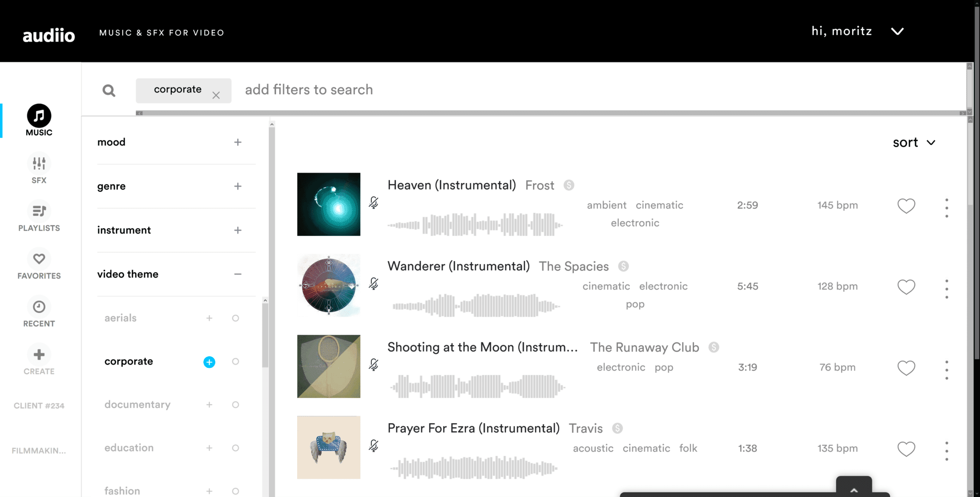Seek within the Heaven track waveform
Screen dimensions: 980x497
click(x=475, y=224)
